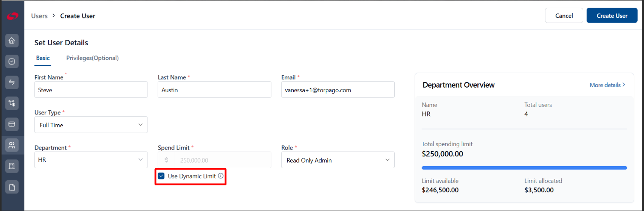The image size is (644, 211).
Task: Switch to the Privileges(Optional) tab
Action: (92, 58)
